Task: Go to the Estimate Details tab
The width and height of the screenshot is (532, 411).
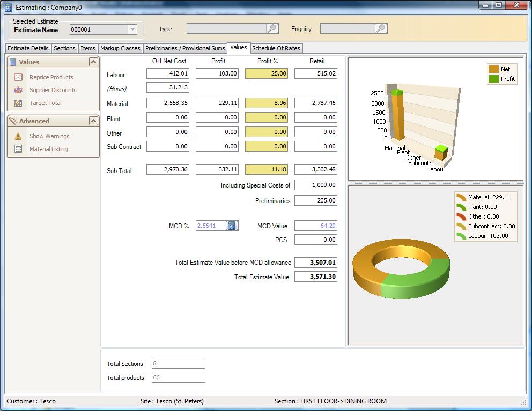Action: 27,48
